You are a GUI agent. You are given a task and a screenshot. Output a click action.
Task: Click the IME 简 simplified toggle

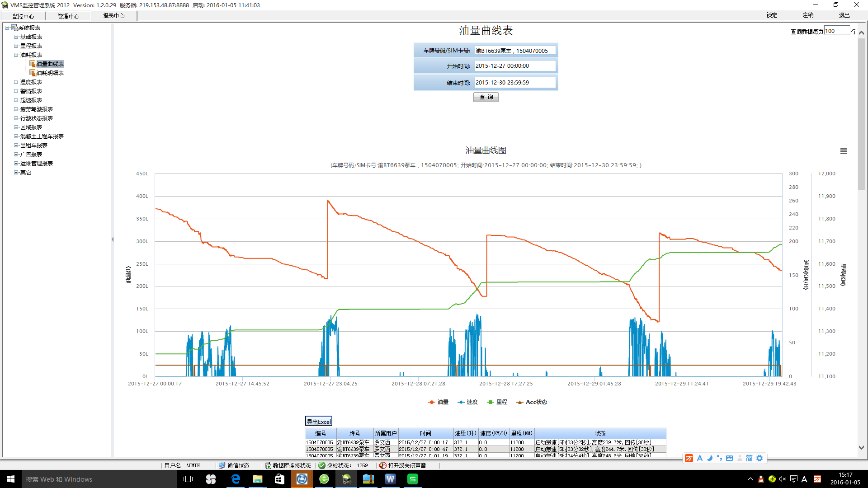pos(749,458)
